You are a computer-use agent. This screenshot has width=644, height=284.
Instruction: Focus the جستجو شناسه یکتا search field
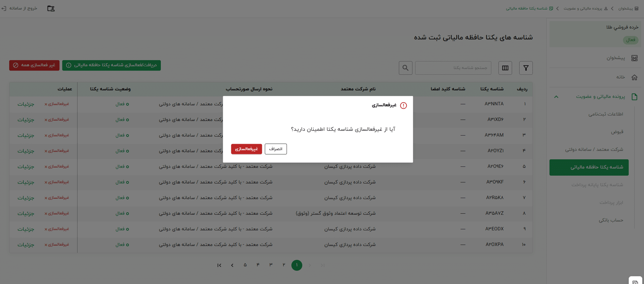pos(453,68)
